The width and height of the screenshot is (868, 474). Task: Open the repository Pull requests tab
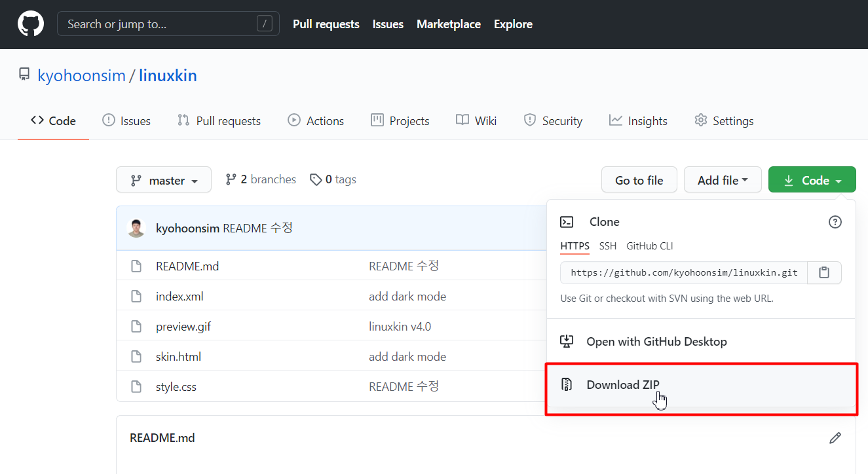(219, 121)
